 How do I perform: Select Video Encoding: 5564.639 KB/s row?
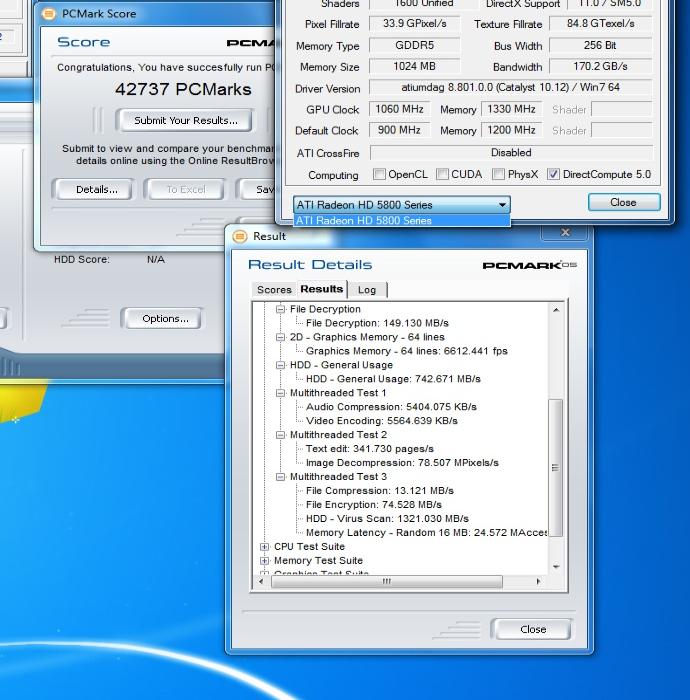382,421
